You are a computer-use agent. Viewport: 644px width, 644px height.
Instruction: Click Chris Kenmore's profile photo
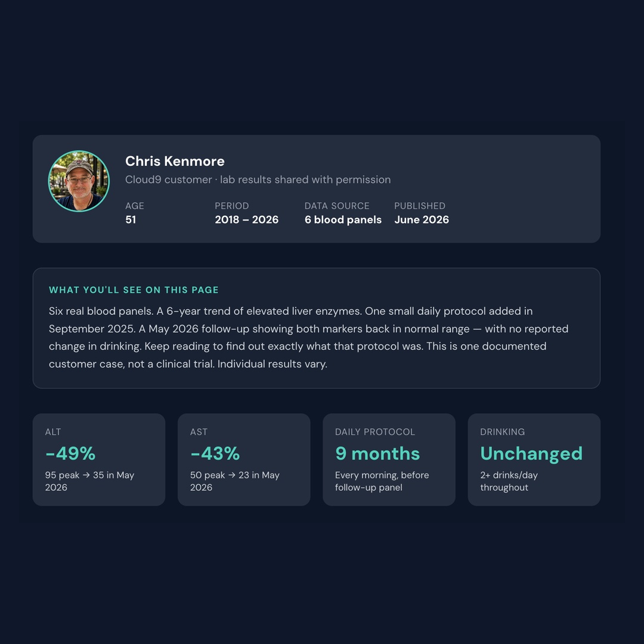[x=79, y=181]
